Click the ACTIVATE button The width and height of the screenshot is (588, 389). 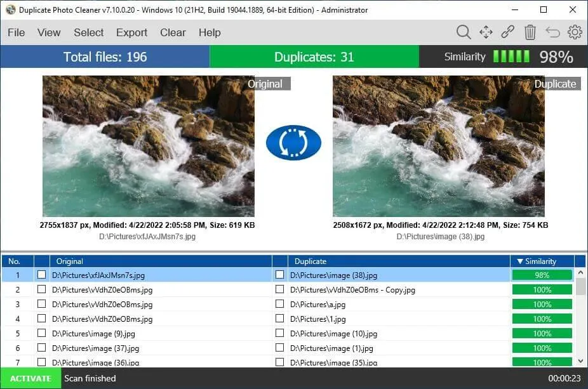(30, 378)
